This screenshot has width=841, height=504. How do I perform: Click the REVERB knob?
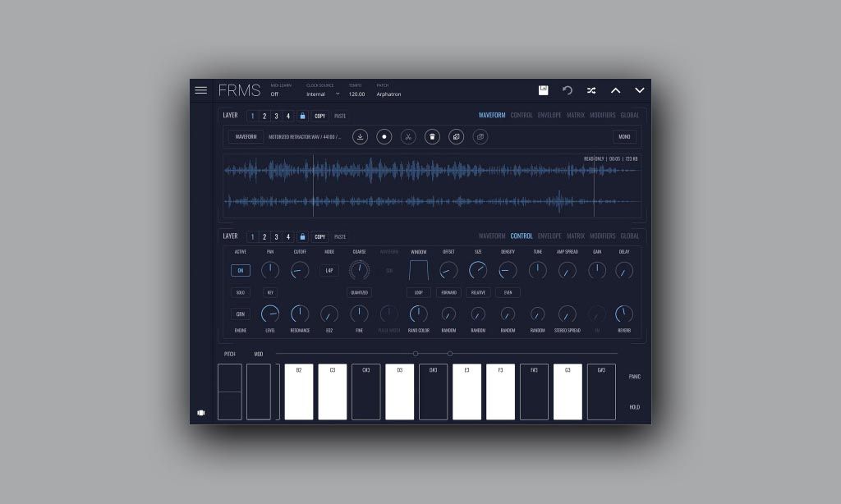point(624,314)
